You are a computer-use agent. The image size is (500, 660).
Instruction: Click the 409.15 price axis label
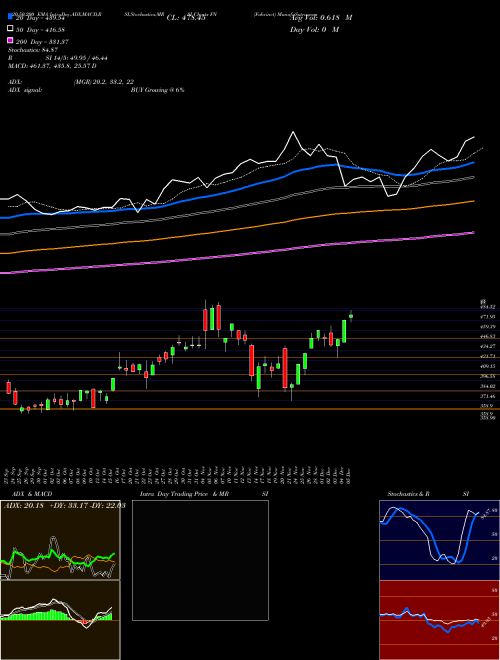[487, 366]
